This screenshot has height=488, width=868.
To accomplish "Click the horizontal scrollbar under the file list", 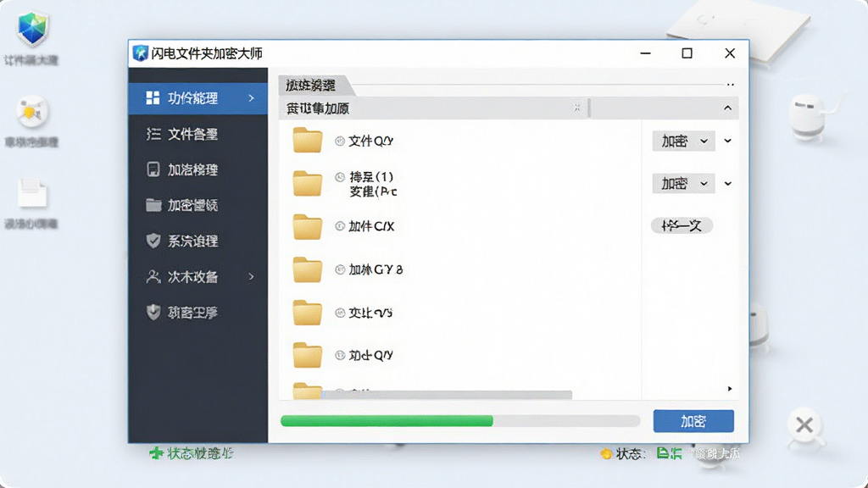I will (447, 394).
